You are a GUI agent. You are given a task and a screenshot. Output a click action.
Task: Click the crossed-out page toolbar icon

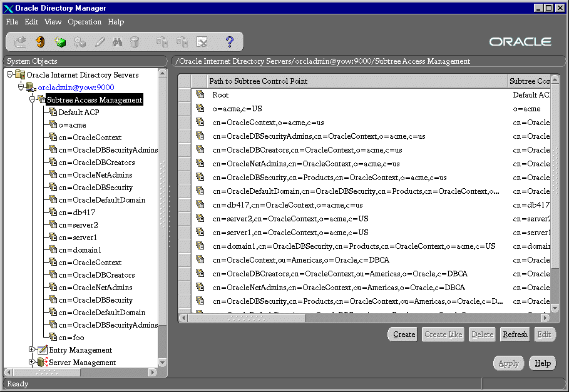202,42
